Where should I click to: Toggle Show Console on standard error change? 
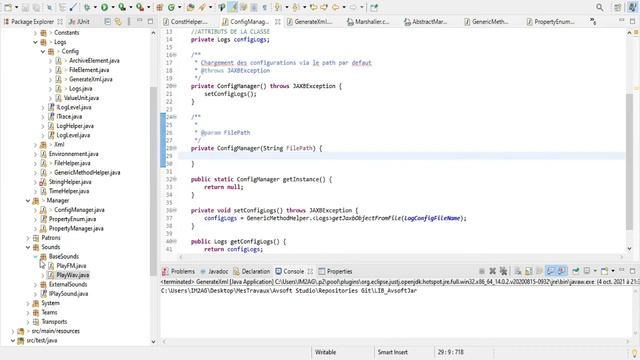coord(562,271)
